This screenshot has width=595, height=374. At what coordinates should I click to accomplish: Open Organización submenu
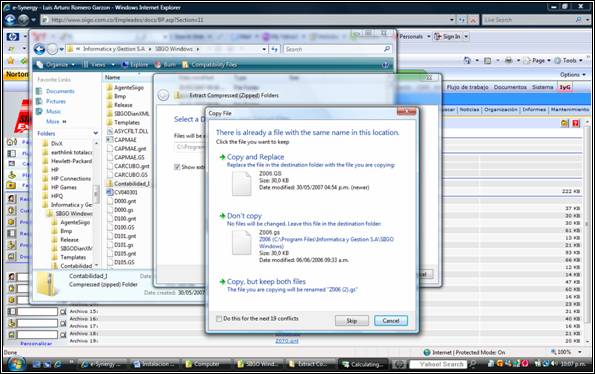pos(501,110)
